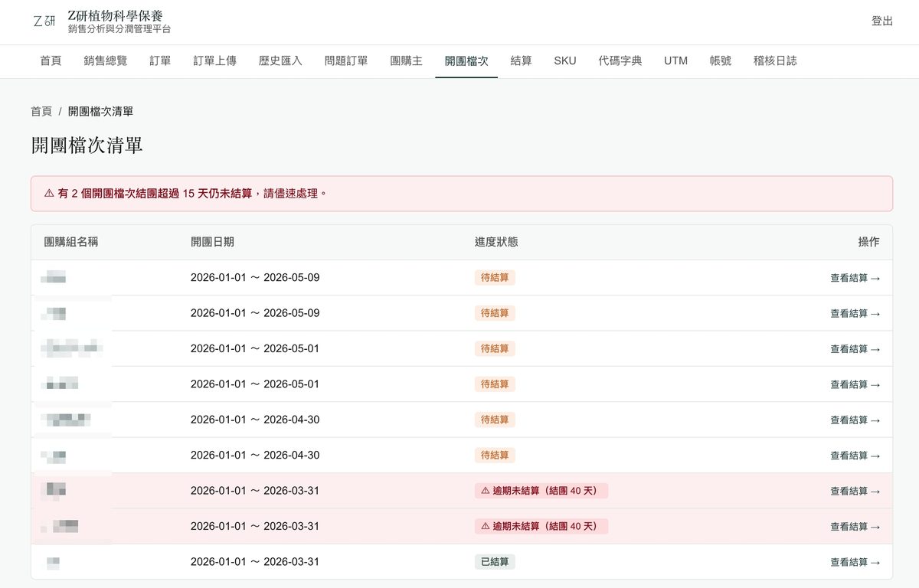The width and height of the screenshot is (919, 588).
Task: Click 待結算 badge in first 2026-05-01 row
Action: coord(495,349)
